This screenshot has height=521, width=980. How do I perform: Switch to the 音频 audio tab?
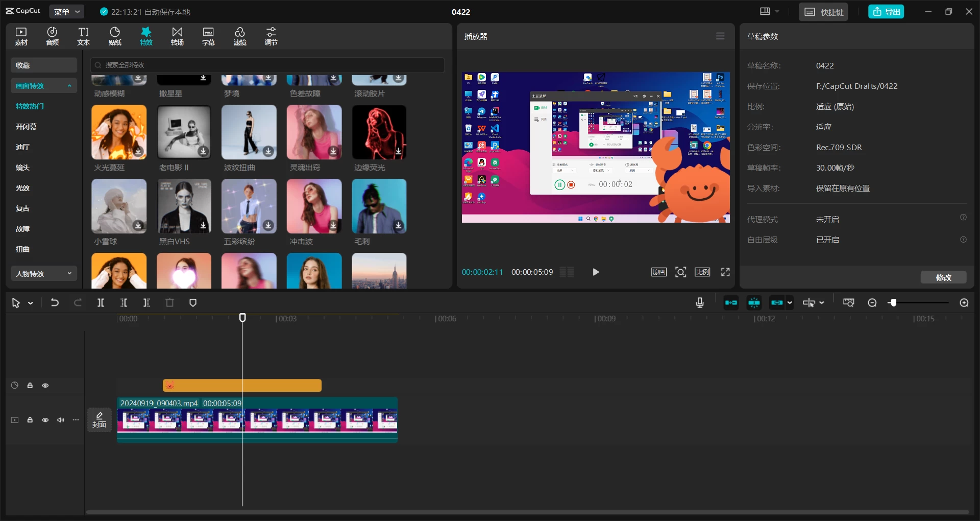(52, 36)
